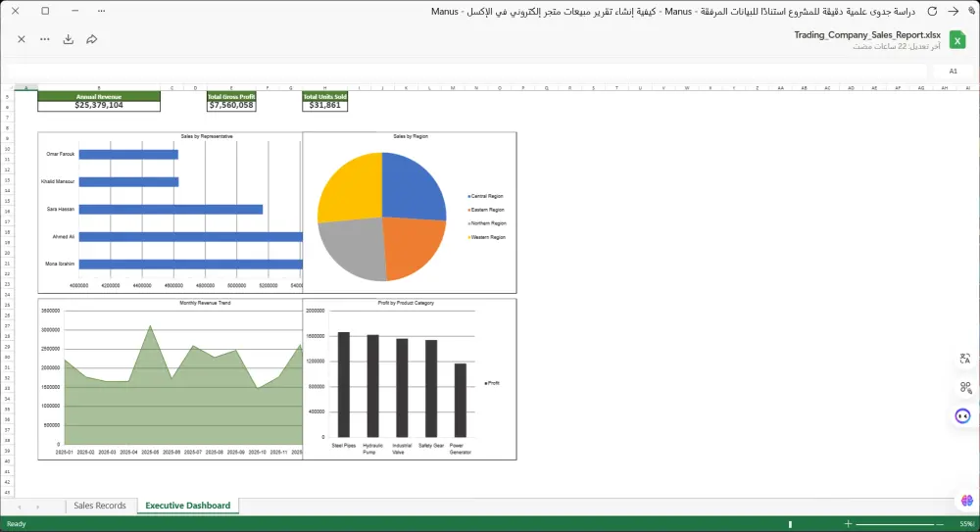Screen dimensions: 980x532
Task: Select the Annual Revenue header cell
Action: coord(99,96)
